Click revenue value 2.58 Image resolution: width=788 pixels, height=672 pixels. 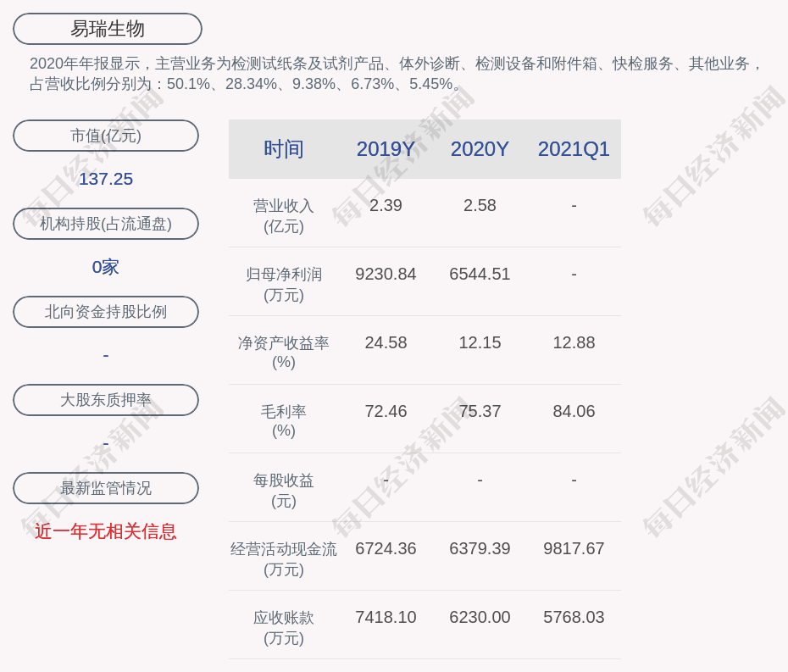pyautogui.click(x=480, y=205)
